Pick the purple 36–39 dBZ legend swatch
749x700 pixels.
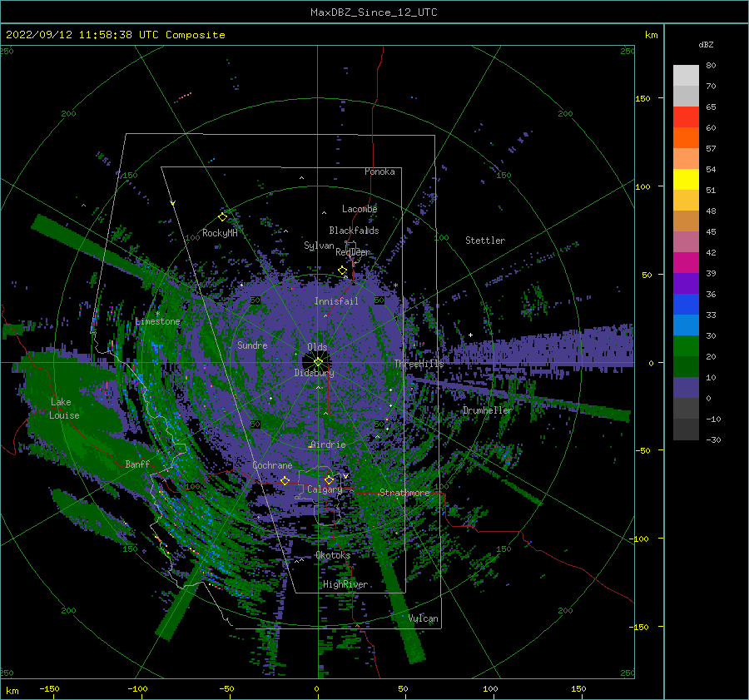click(x=686, y=284)
